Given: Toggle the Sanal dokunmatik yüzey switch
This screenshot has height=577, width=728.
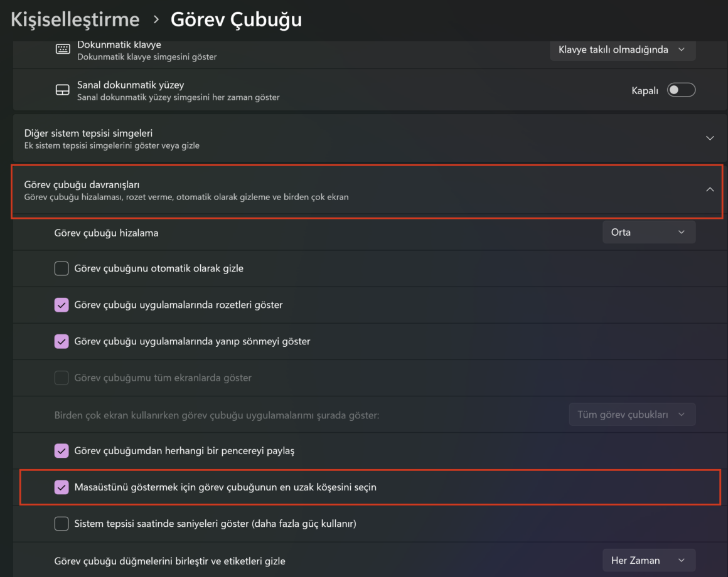Looking at the screenshot, I should [x=681, y=90].
